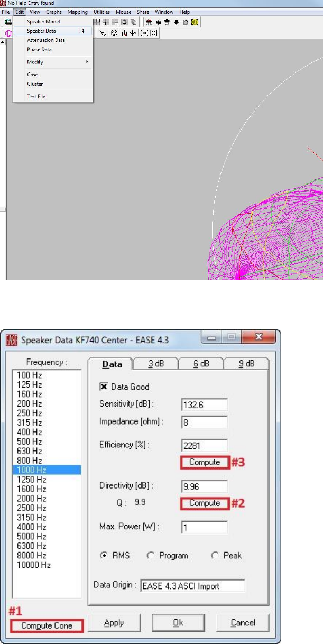Click the second four-pane layout toolbar icon
Screen dimensions: 323x644
106,22
